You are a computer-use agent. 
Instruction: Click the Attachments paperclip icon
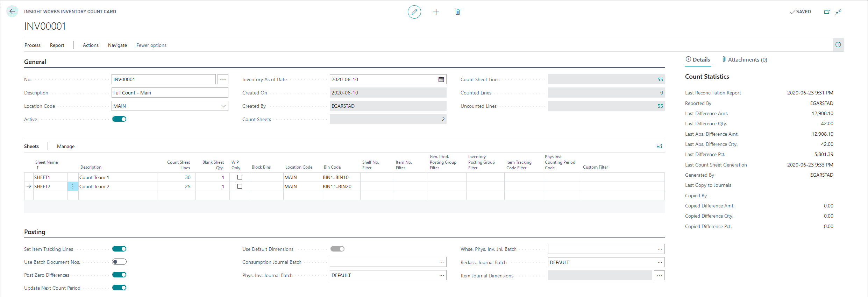tap(724, 59)
